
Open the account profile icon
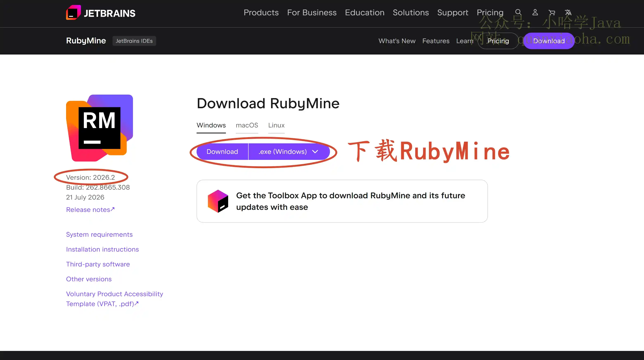[535, 12]
